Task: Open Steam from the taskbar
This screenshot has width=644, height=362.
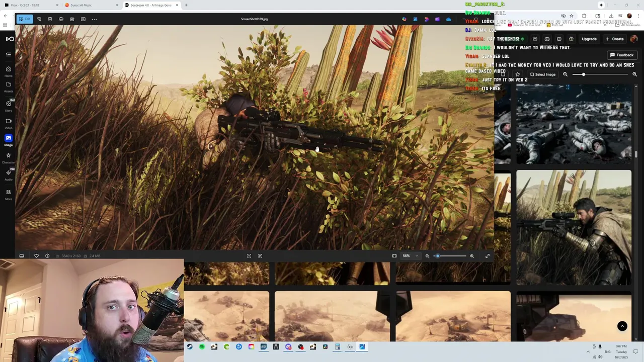Action: [x=190, y=346]
